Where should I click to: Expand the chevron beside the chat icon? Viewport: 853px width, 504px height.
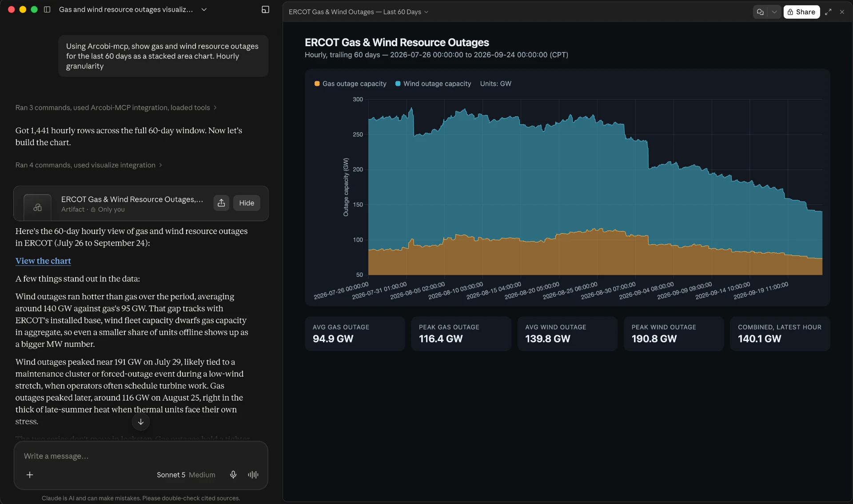774,12
